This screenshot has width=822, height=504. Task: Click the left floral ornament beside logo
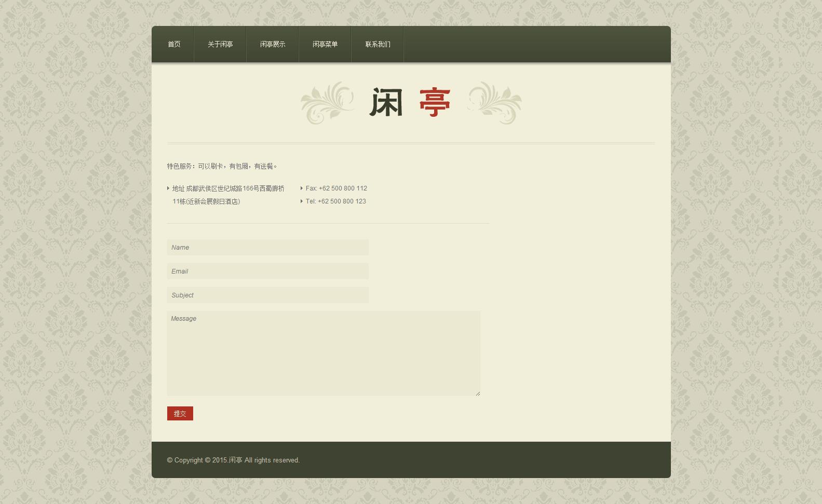[328, 103]
